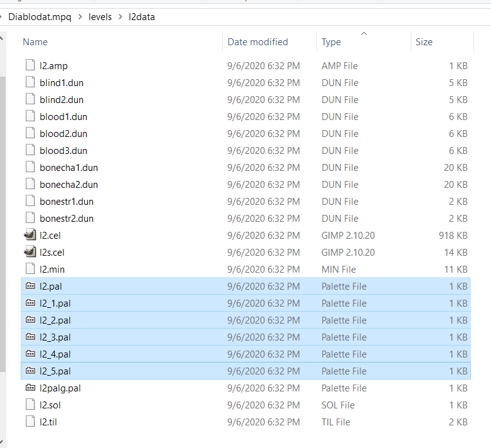Screen dimensions: 491x448
Task: Click the 14 KB size cell
Action: [456, 252]
